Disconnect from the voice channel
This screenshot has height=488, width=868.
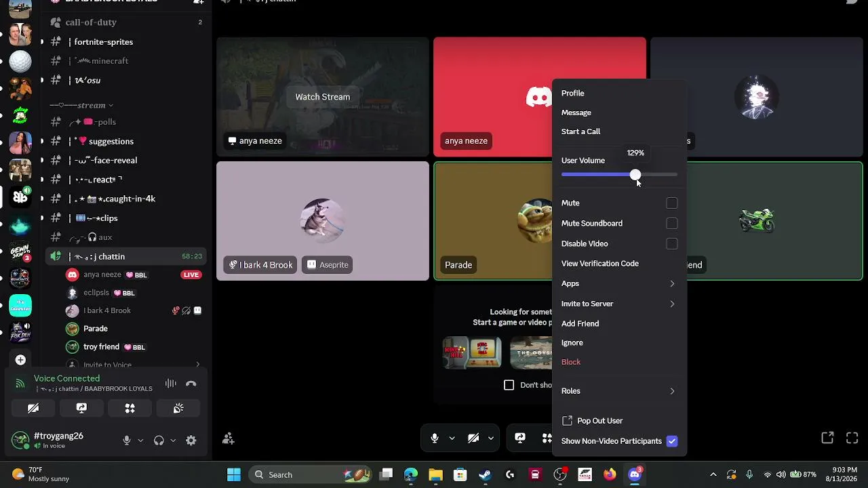pos(191,384)
